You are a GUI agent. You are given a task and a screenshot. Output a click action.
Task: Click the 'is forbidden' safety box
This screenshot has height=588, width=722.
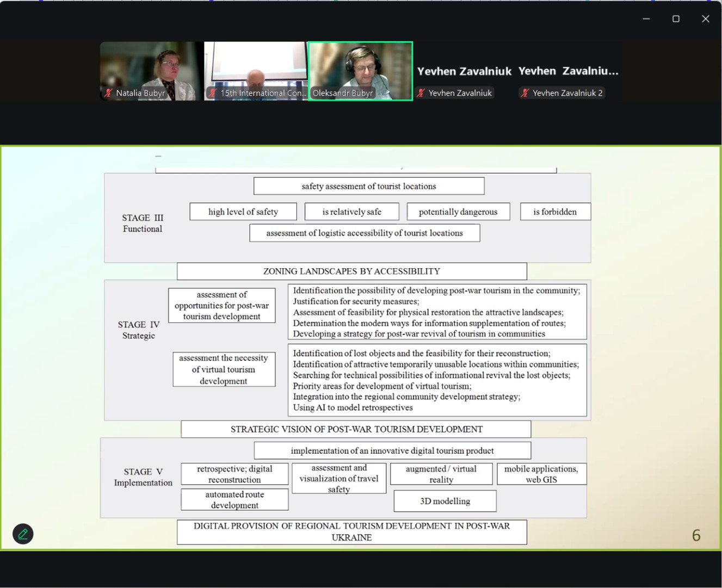(x=555, y=212)
